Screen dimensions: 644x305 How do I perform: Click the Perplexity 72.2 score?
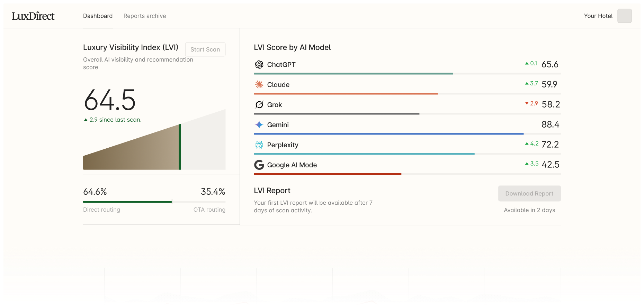pos(550,145)
